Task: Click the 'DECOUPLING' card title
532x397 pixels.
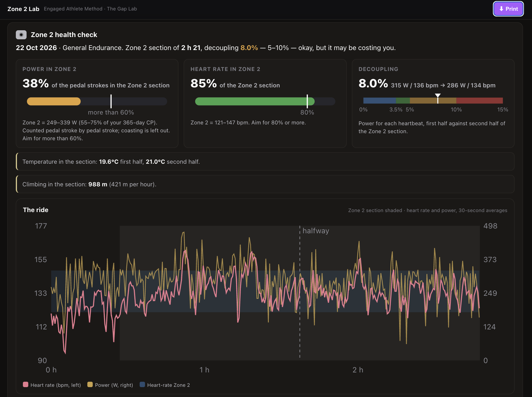Action: (x=378, y=69)
